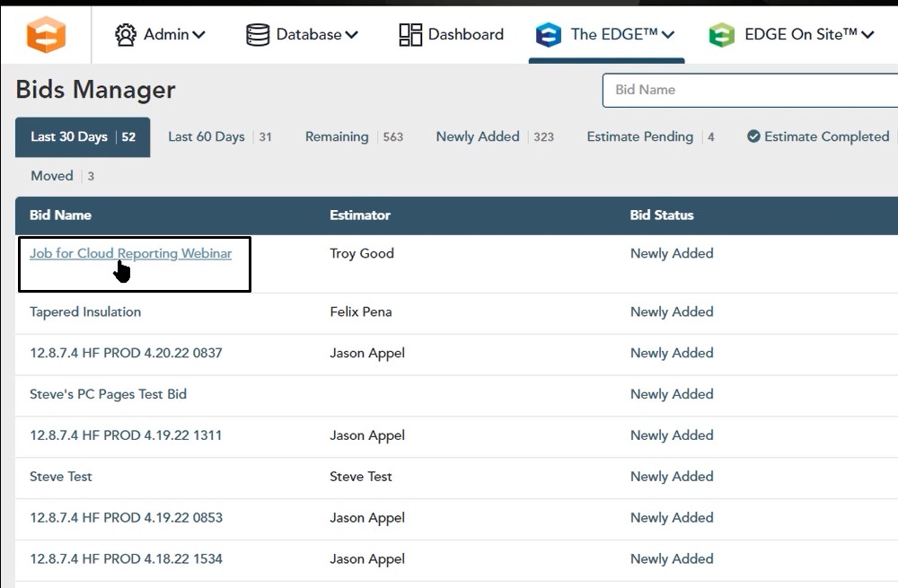Image resolution: width=898 pixels, height=588 pixels.
Task: Open the Tapered Insulation bid
Action: [85, 312]
